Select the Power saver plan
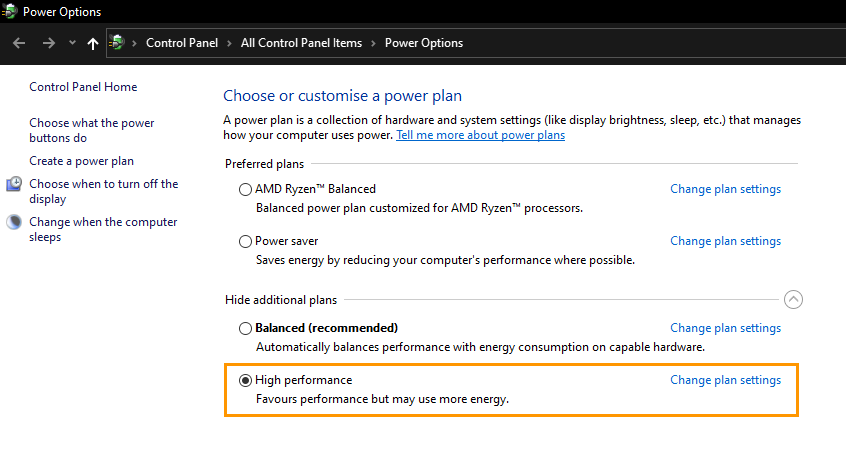This screenshot has width=846, height=465. pyautogui.click(x=245, y=241)
